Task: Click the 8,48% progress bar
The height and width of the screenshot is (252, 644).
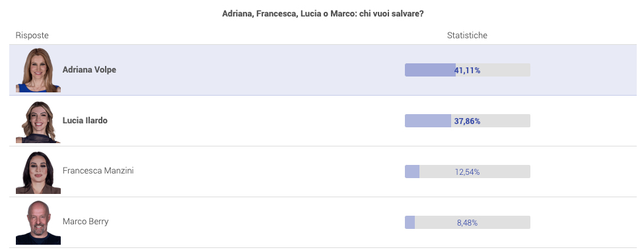Action: pyautogui.click(x=468, y=222)
